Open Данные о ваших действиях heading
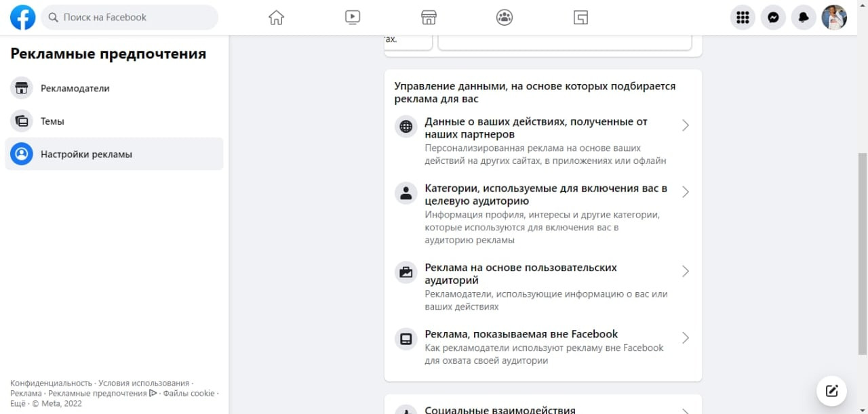The width and height of the screenshot is (868, 414). pyautogui.click(x=536, y=128)
